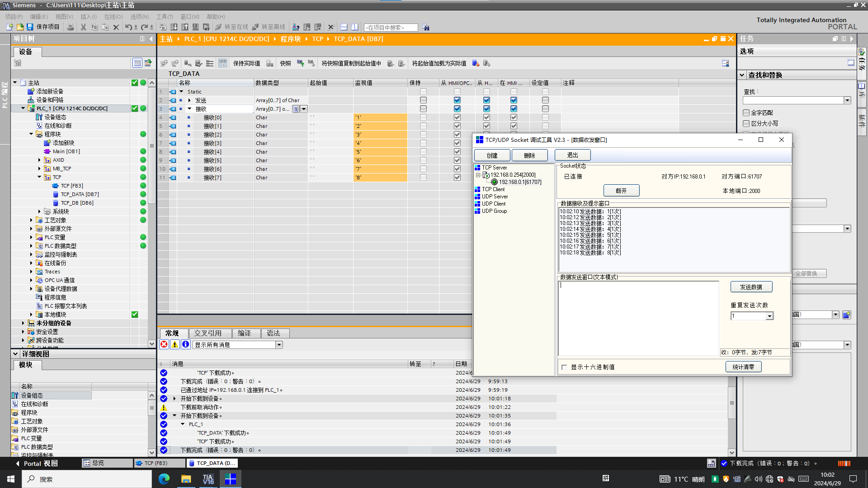
Task: Open the 在线(O) menu
Action: click(113, 17)
